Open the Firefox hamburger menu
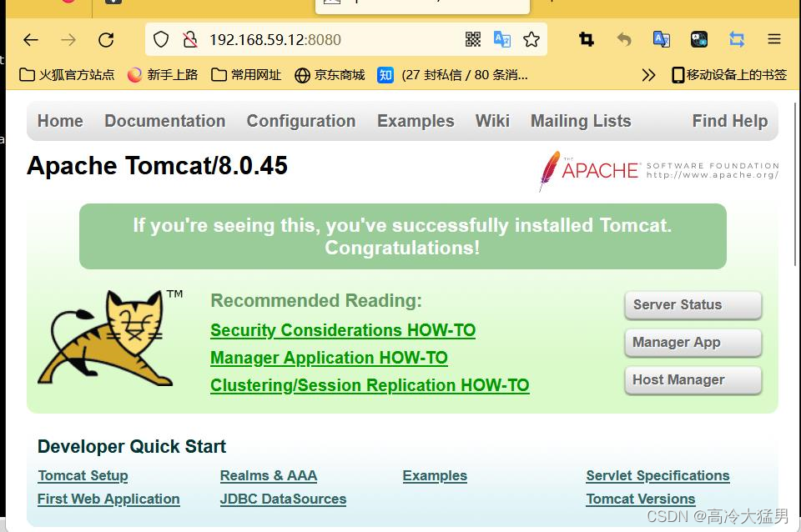 tap(774, 39)
